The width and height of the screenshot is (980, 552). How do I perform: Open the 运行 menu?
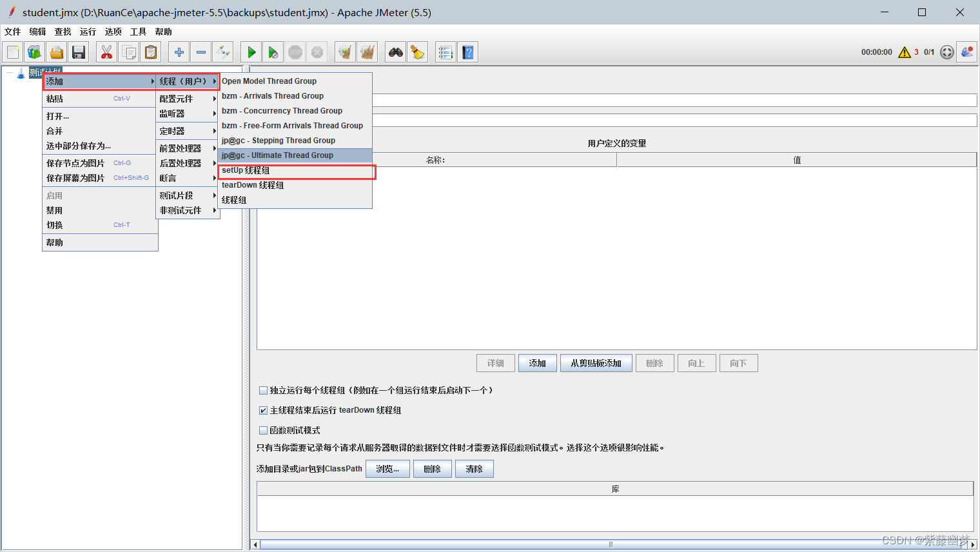88,32
